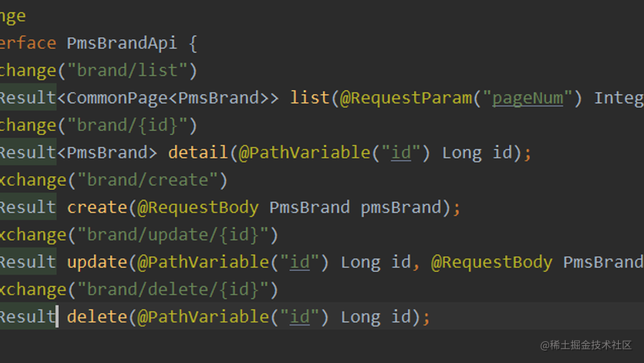Click the update method name

97,262
